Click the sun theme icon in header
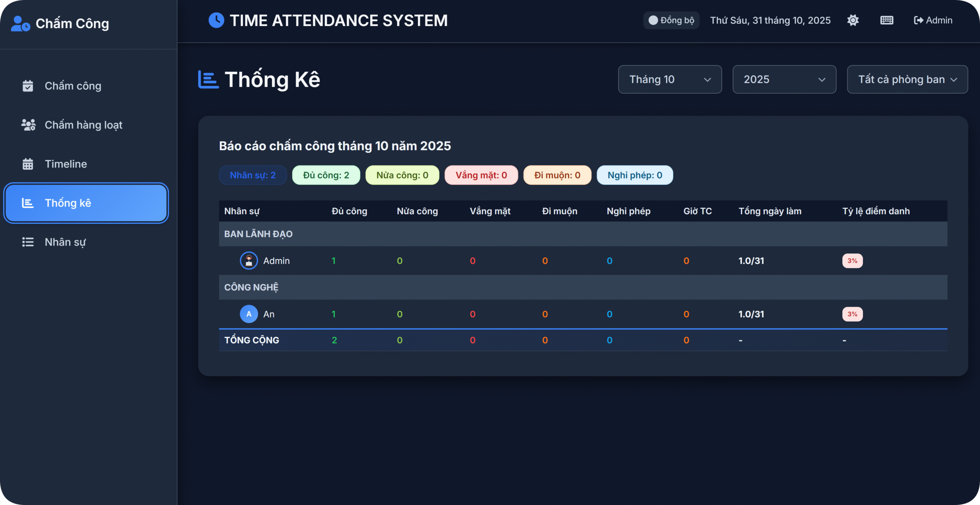Image resolution: width=980 pixels, height=505 pixels. 853,20
